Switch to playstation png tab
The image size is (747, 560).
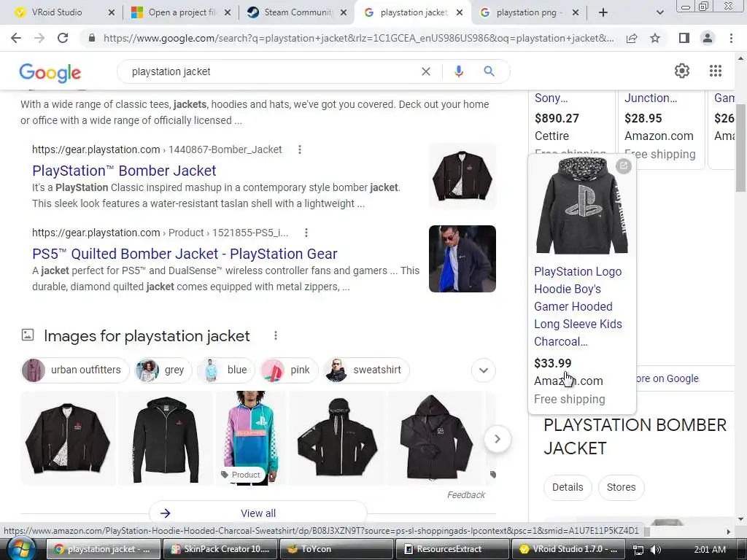click(x=528, y=12)
